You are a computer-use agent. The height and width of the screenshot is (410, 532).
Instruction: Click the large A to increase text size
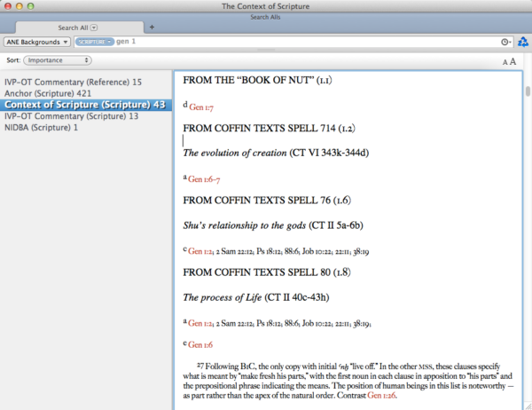coord(512,61)
